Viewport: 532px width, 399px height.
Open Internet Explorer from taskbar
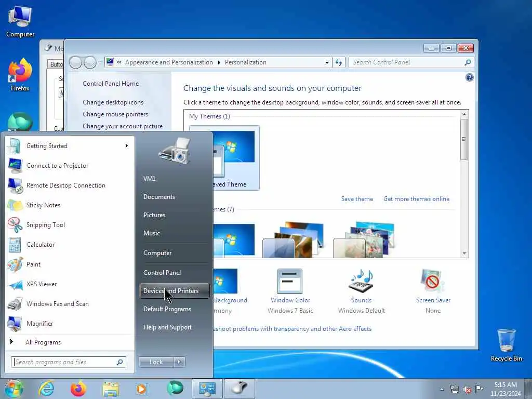pos(46,389)
